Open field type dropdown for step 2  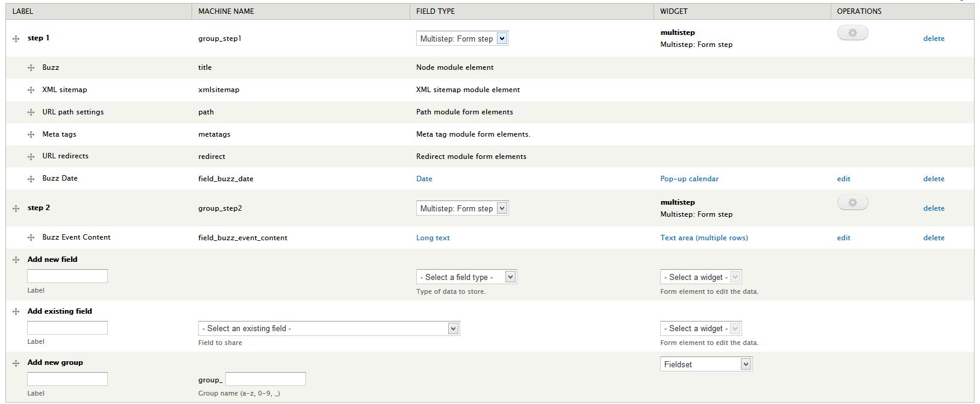pos(462,208)
